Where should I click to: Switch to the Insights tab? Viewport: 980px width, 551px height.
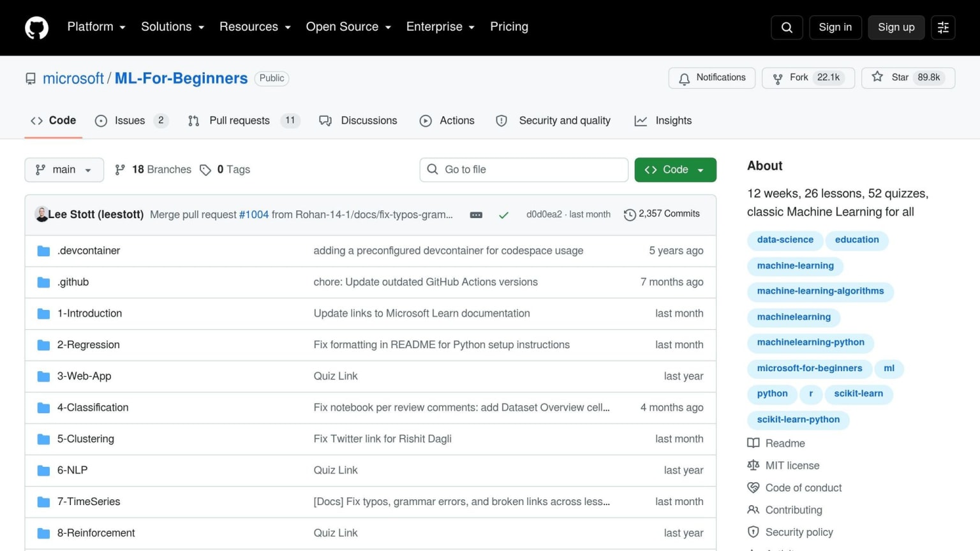664,121
